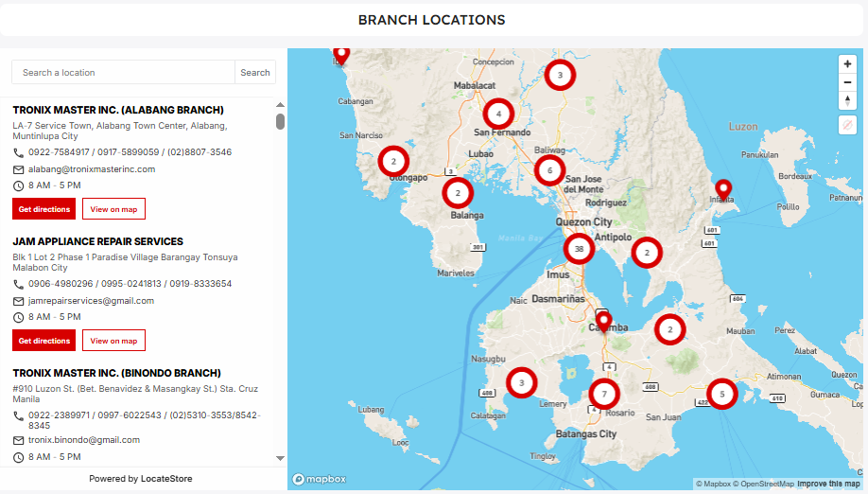Image resolution: width=868 pixels, height=494 pixels.
Task: Click the pin marker near Infanta
Action: [723, 188]
